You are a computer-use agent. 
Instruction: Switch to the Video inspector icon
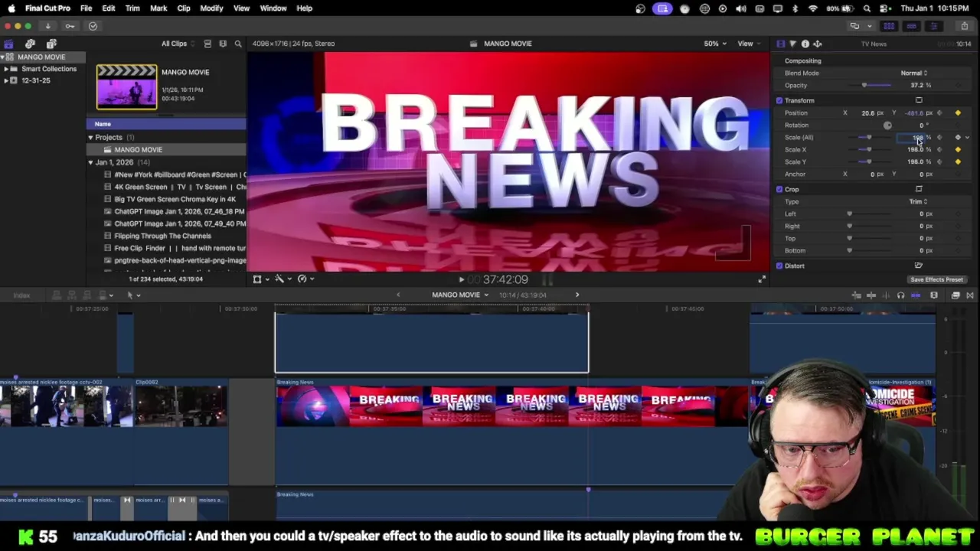coord(780,44)
